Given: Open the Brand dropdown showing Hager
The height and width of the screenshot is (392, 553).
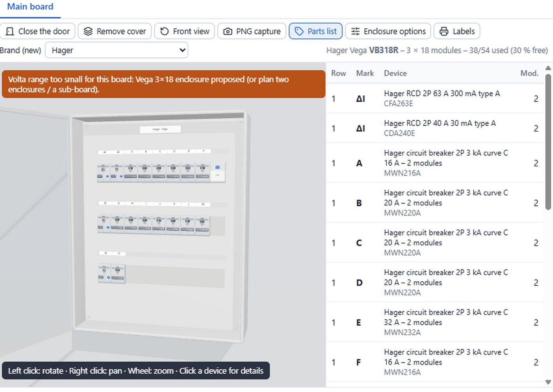Looking at the screenshot, I should [x=117, y=50].
